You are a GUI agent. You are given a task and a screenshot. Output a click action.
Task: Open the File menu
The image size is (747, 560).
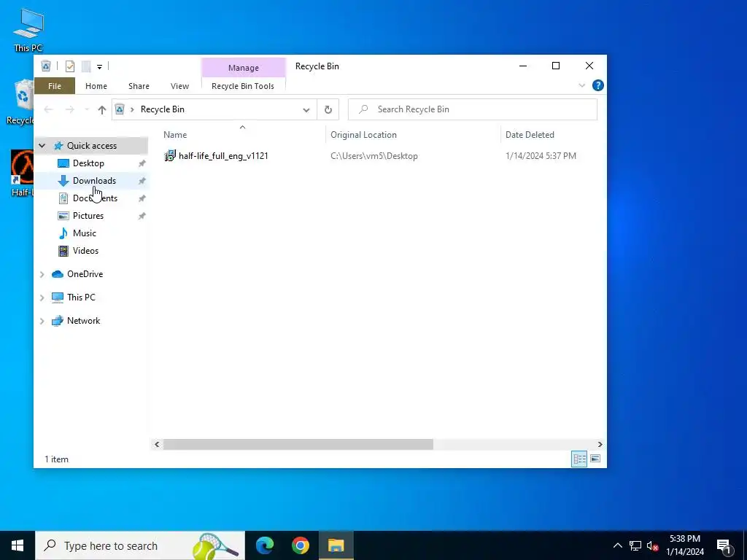pyautogui.click(x=54, y=86)
